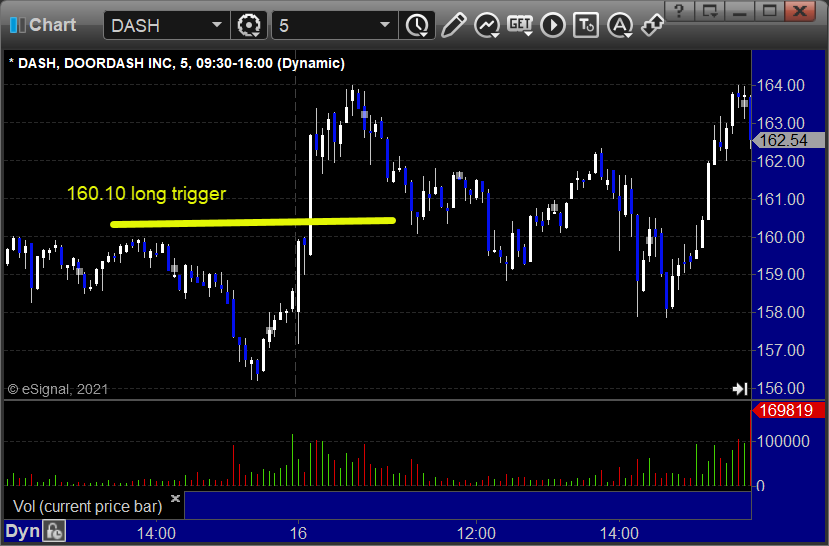The image size is (829, 546).
Task: Click the T0 toolbar icon
Action: tap(586, 25)
